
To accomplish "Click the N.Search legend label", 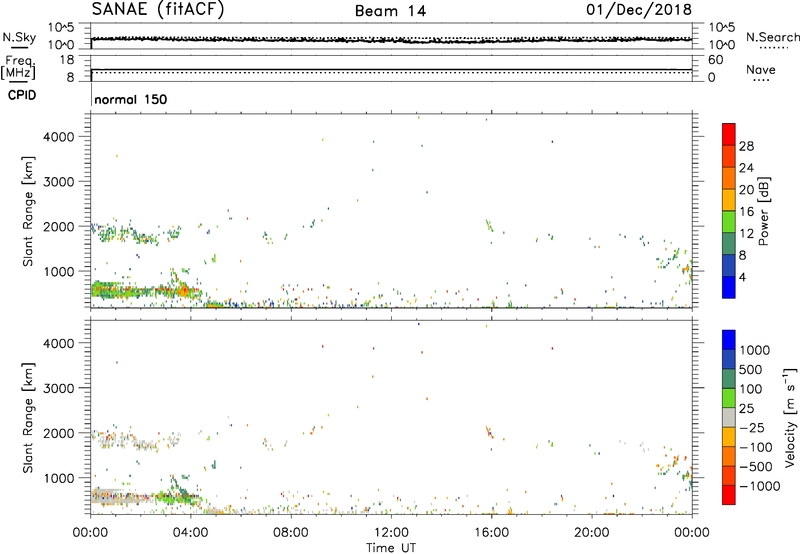I will click(x=773, y=37).
